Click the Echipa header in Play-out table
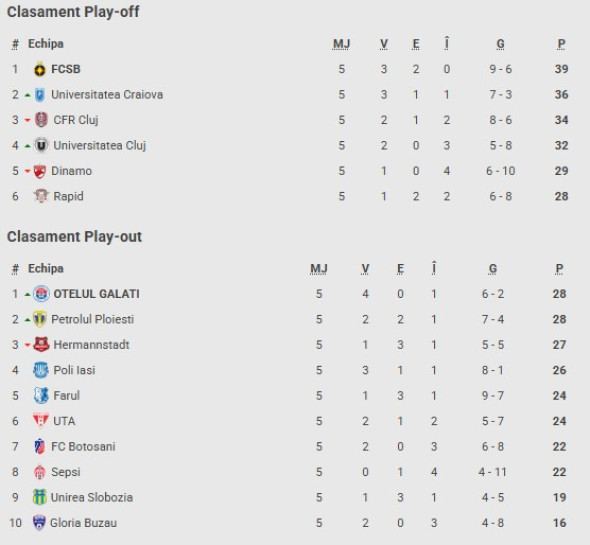The height and width of the screenshot is (545, 590). click(x=46, y=269)
